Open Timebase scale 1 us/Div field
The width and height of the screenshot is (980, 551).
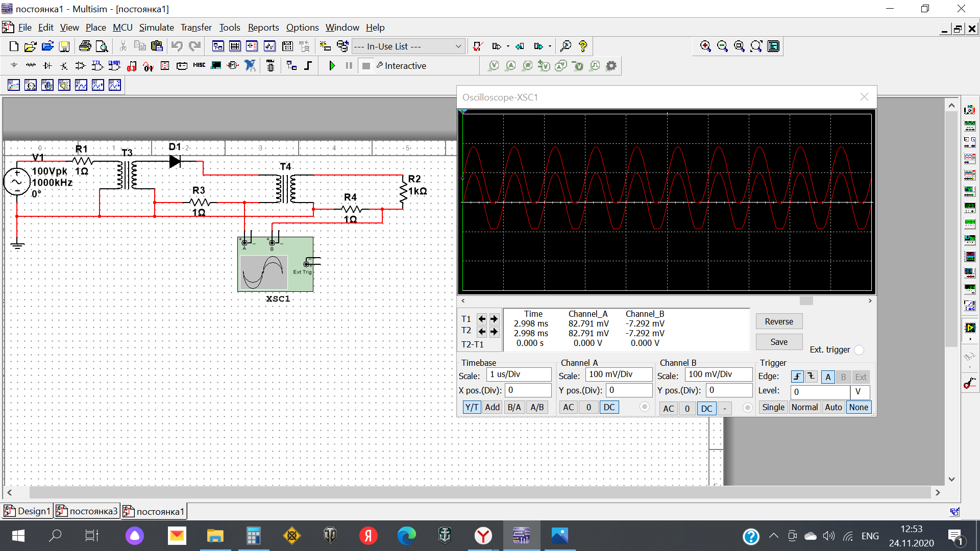click(520, 374)
